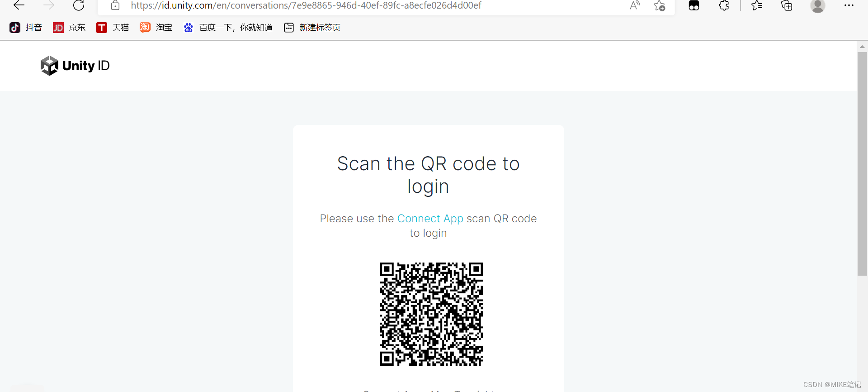Open the 百度一下，你就知道 bookmark
This screenshot has width=868, height=392.
pos(228,28)
